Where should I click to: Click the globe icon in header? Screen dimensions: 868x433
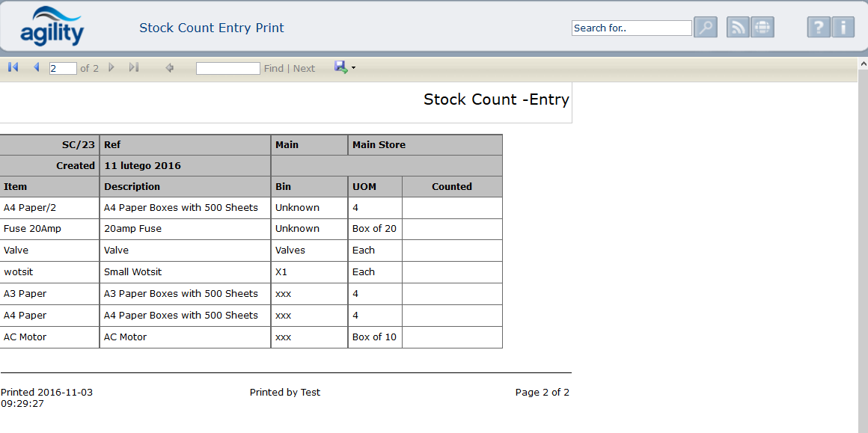(762, 28)
